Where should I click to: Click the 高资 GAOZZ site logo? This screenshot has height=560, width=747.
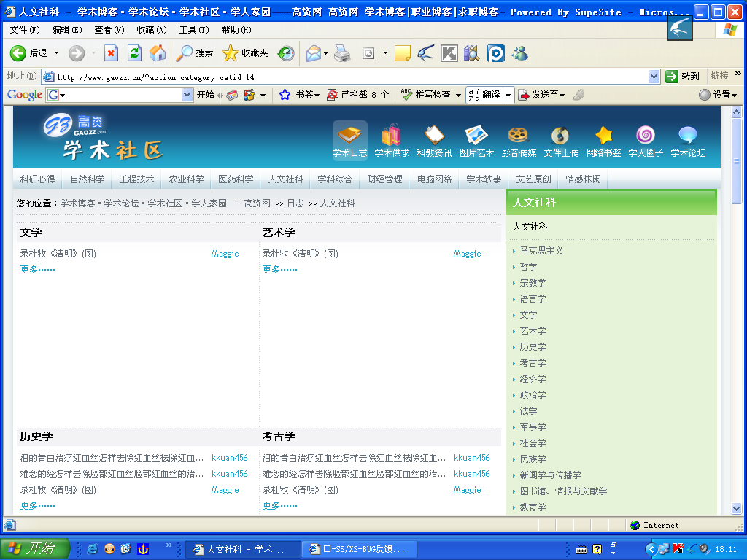pyautogui.click(x=76, y=125)
